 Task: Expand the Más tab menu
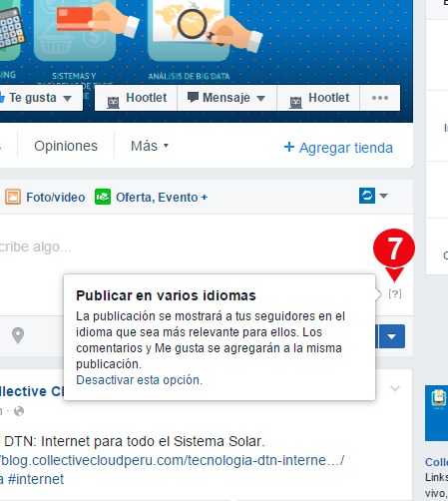[x=150, y=146]
